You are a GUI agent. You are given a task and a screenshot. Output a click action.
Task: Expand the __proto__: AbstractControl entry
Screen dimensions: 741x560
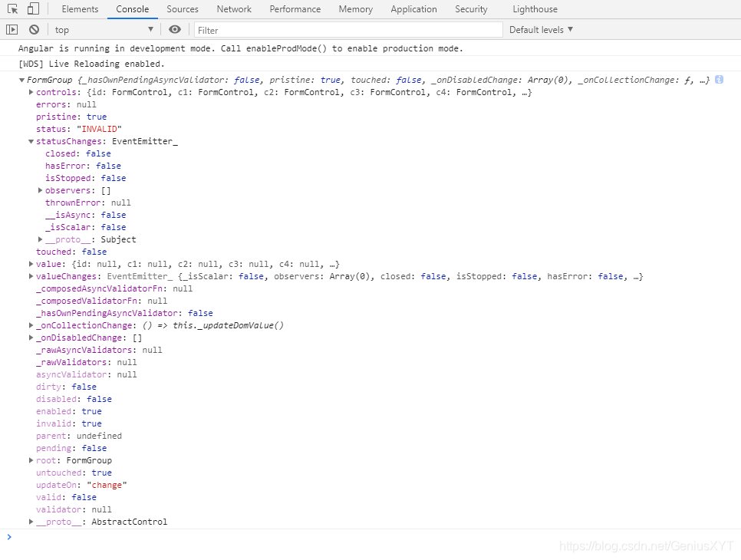tap(31, 522)
